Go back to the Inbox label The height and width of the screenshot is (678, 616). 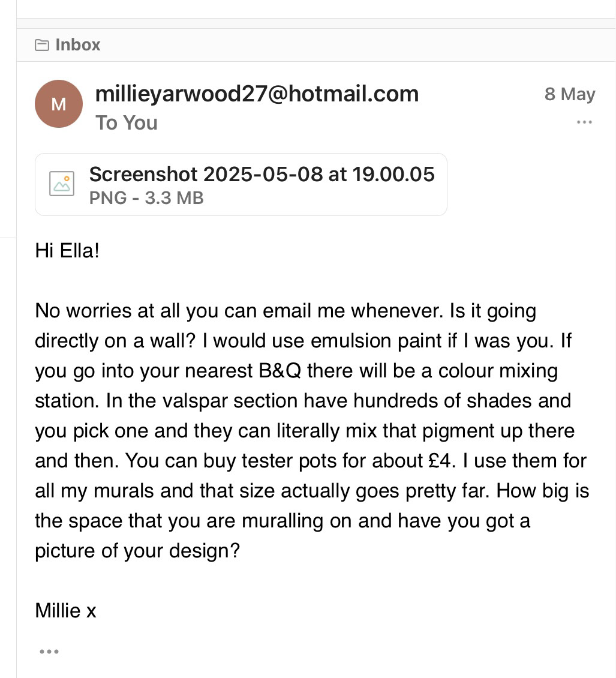point(77,45)
